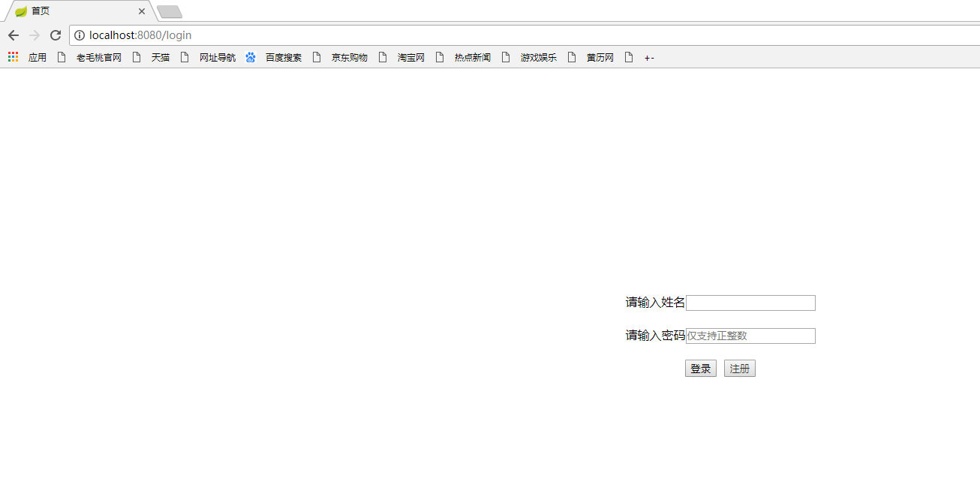Click the 请输入姓名 input field
Viewport: 980px width, 494px height.
[x=750, y=303]
